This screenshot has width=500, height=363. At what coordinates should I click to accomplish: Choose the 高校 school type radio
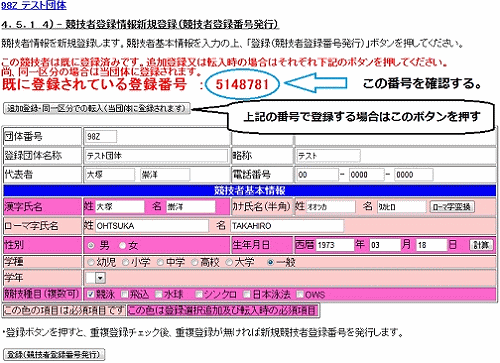(x=195, y=262)
